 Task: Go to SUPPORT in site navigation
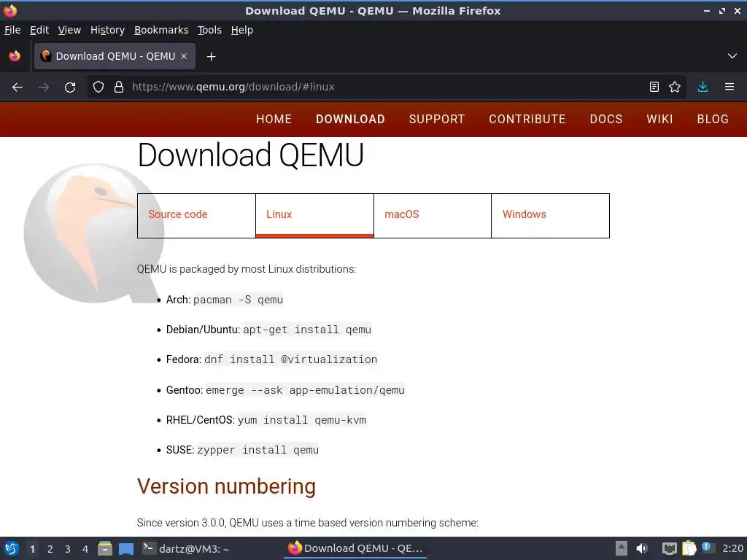tap(437, 119)
